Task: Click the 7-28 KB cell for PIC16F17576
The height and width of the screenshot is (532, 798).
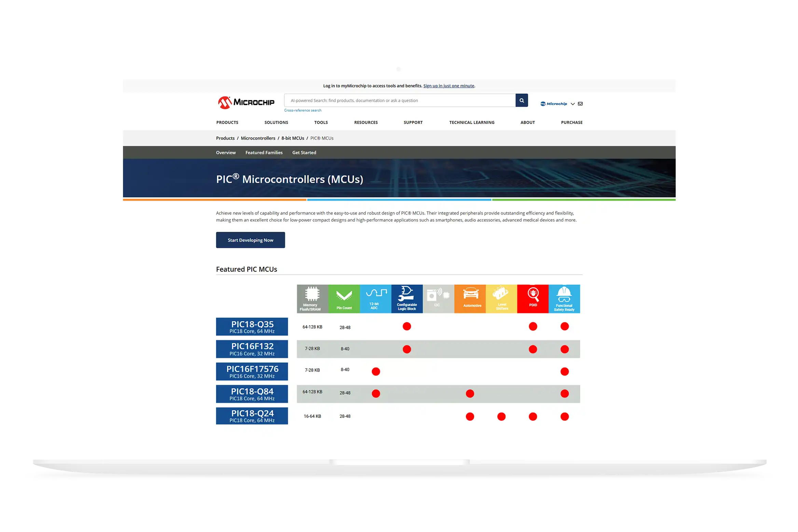Action: tap(312, 370)
